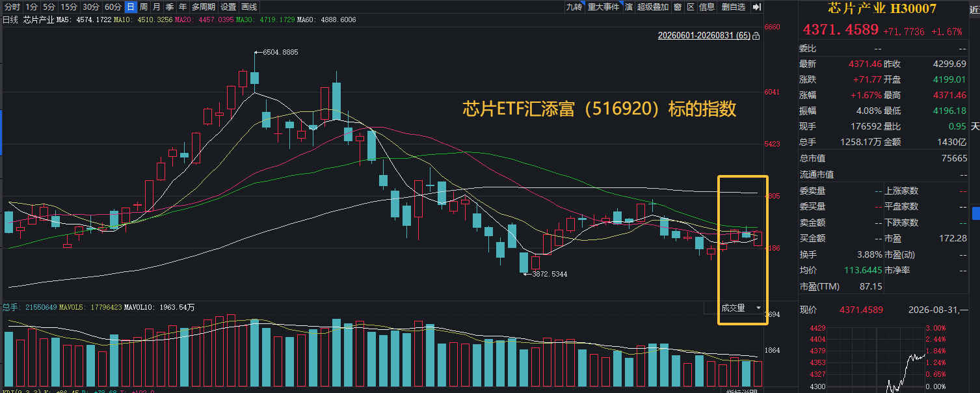980x393 pixels.
Task: Click the collapse-panel arrow icon
Action: coord(756,7)
